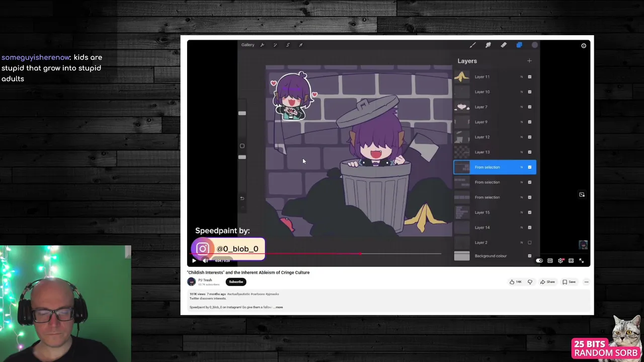The width and height of the screenshot is (644, 362).
Task: Switch to theater mode
Action: (x=571, y=260)
